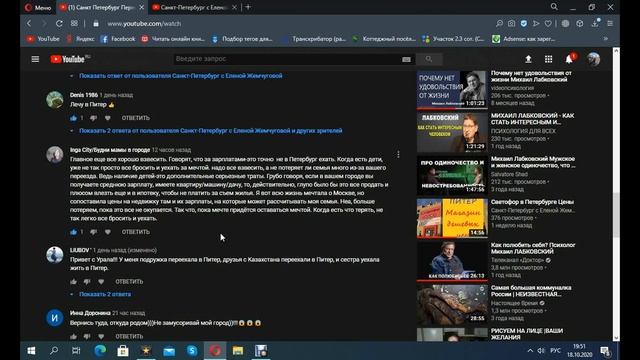Like the Denis 1986 comment
Screen dimensions: 640x360
point(73,118)
